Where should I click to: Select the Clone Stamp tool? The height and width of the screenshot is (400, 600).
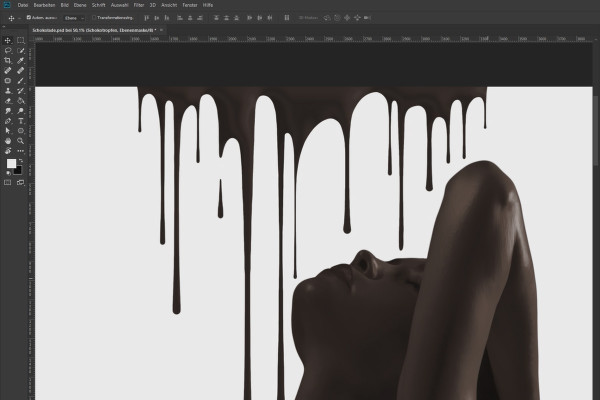(8, 91)
